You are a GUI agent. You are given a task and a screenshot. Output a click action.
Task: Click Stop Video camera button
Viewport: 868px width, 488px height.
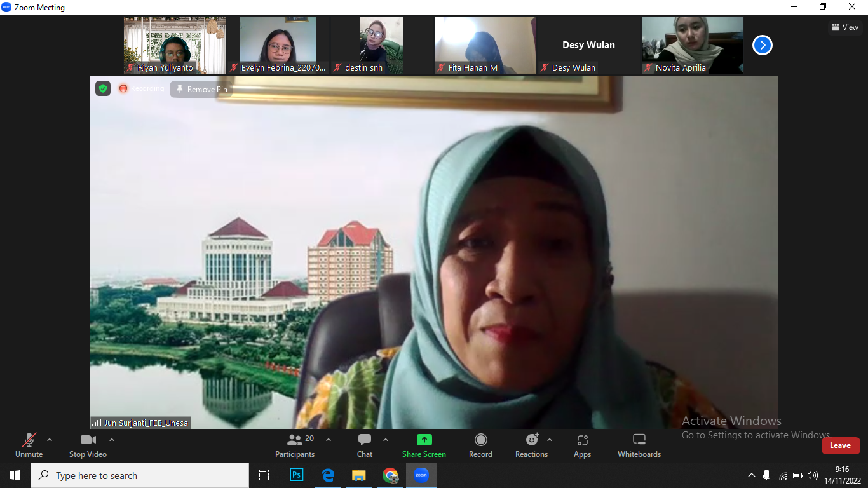(88, 445)
